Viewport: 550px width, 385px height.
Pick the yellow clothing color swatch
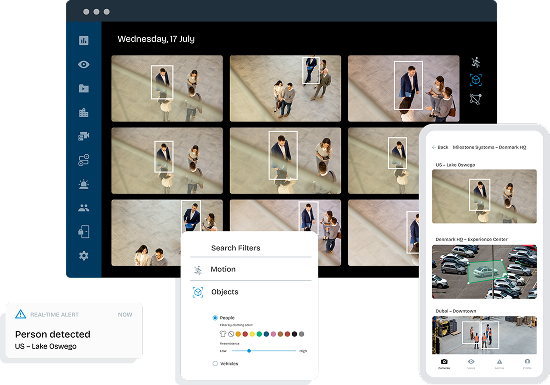(252, 334)
